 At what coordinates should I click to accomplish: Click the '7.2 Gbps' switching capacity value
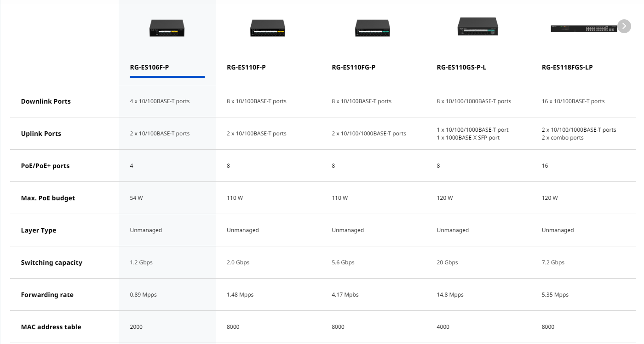point(553,262)
